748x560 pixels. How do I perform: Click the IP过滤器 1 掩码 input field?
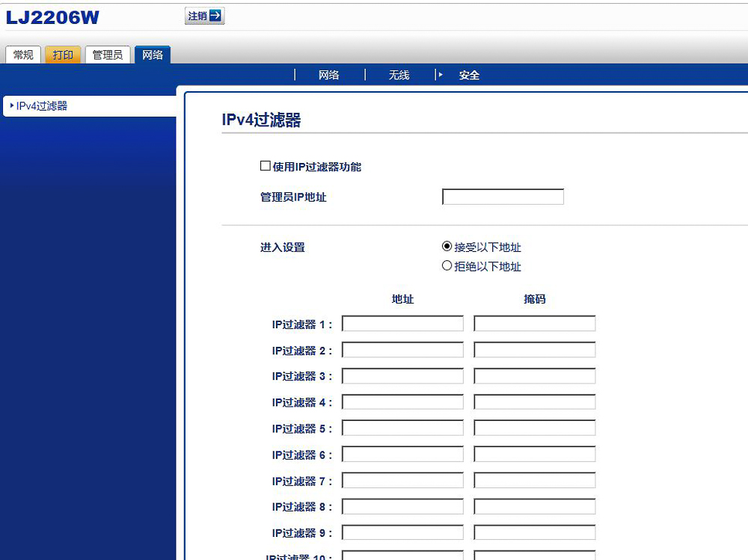(533, 323)
